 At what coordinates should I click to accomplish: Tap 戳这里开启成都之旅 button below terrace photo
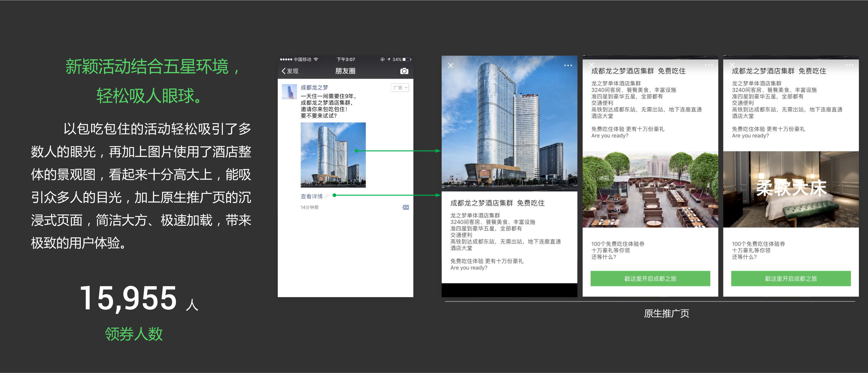tap(650, 279)
